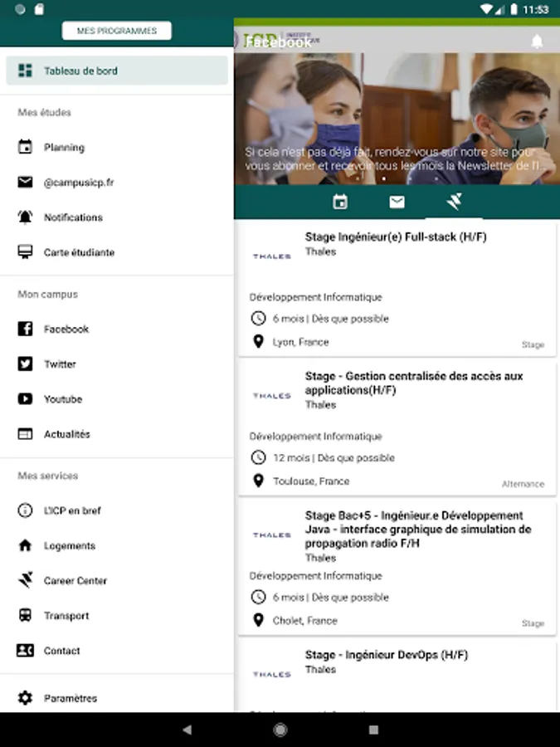
Task: Click the Youtube play icon
Action: click(x=25, y=398)
